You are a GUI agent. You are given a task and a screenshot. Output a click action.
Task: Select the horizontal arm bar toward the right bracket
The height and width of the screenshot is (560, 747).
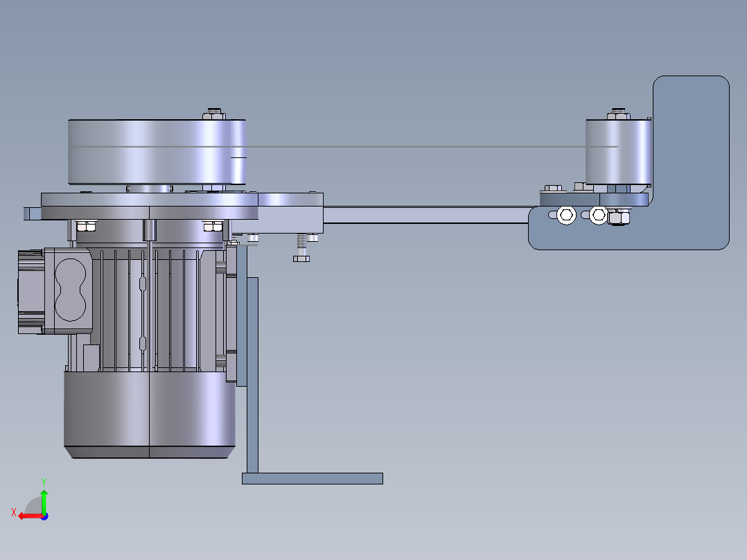pos(428,215)
